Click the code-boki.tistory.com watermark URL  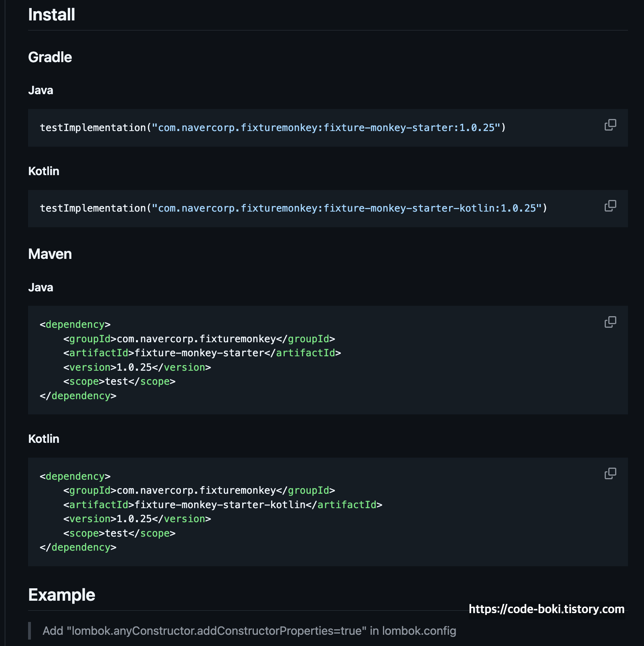tap(547, 610)
